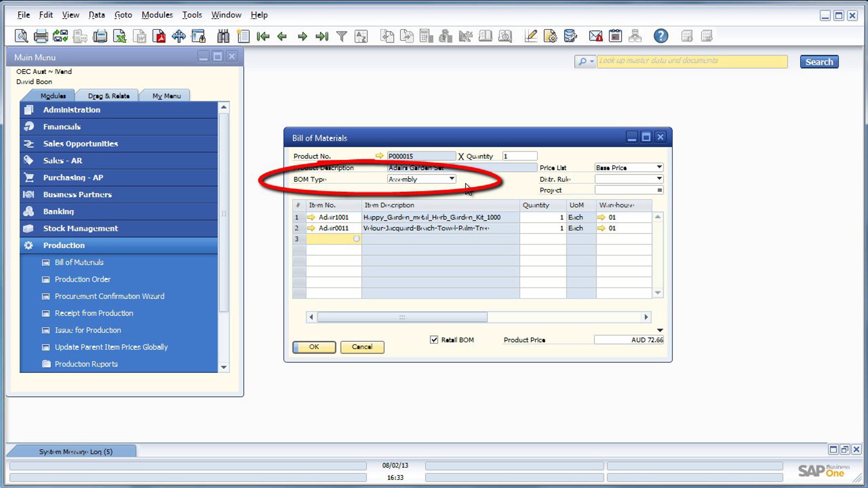Click the Print icon in toolbar
This screenshot has width=868, height=488.
tap(41, 36)
